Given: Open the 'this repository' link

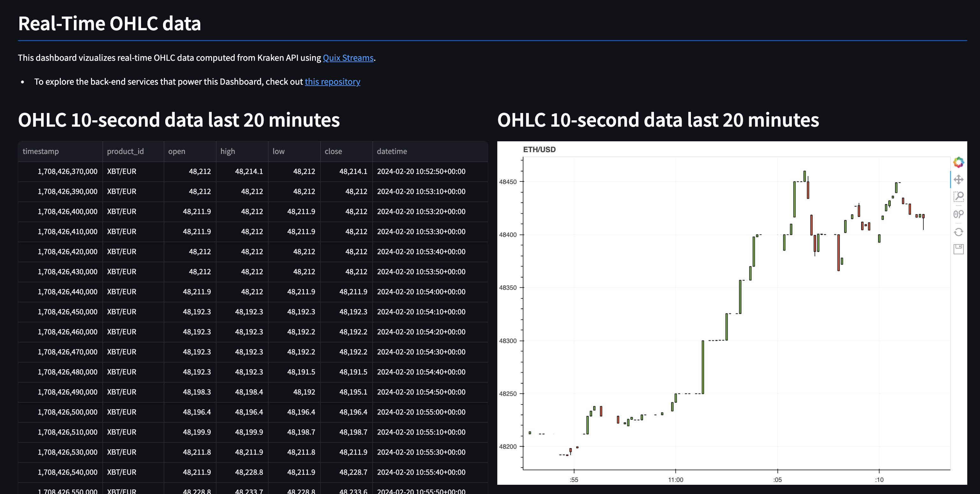Looking at the screenshot, I should tap(332, 81).
